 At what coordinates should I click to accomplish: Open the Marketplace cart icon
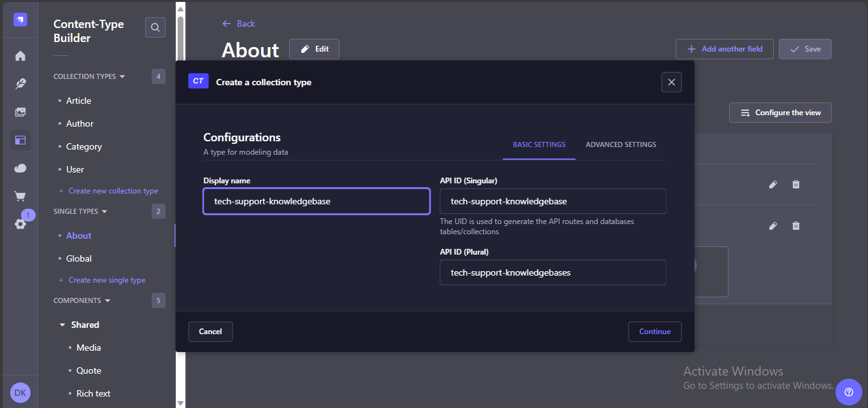point(20,196)
